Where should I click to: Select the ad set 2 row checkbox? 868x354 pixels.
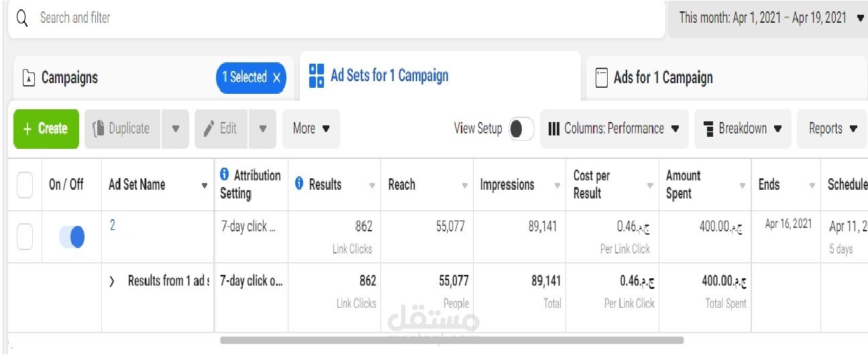25,237
